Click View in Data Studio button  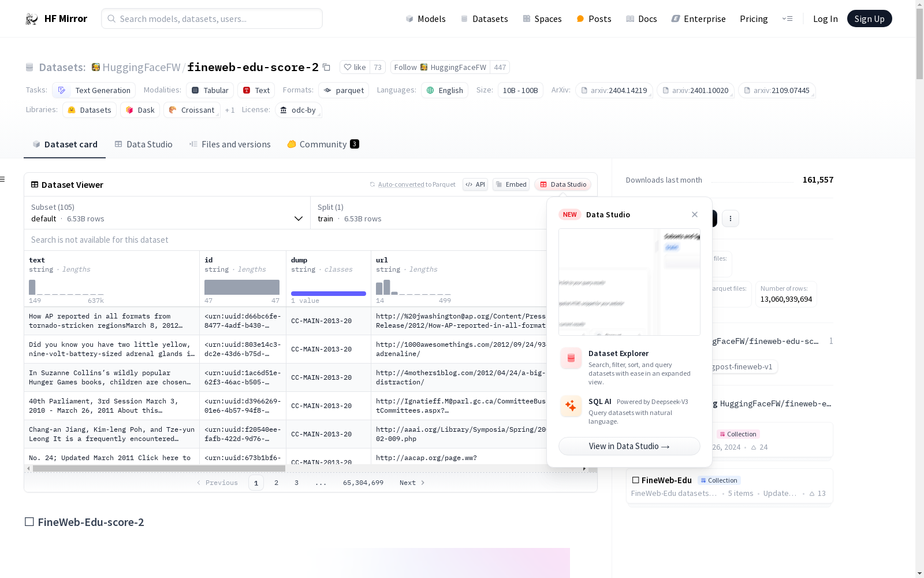(x=629, y=446)
